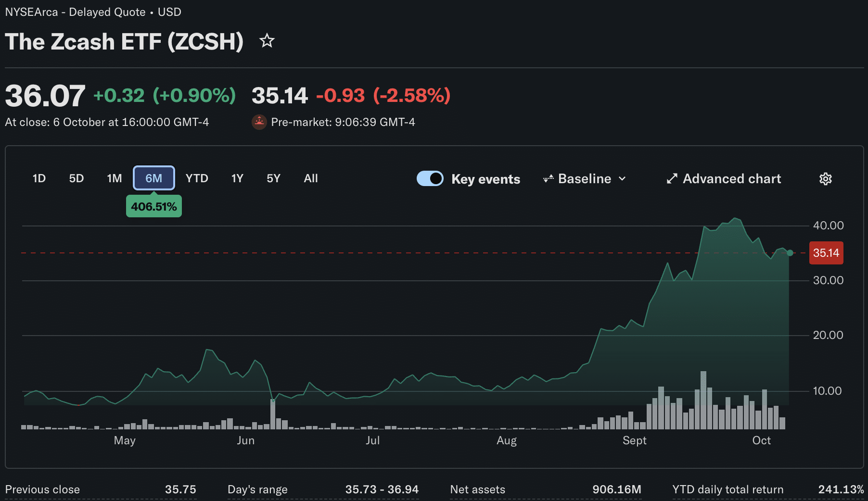Click the red 35.14 price label

pyautogui.click(x=826, y=253)
